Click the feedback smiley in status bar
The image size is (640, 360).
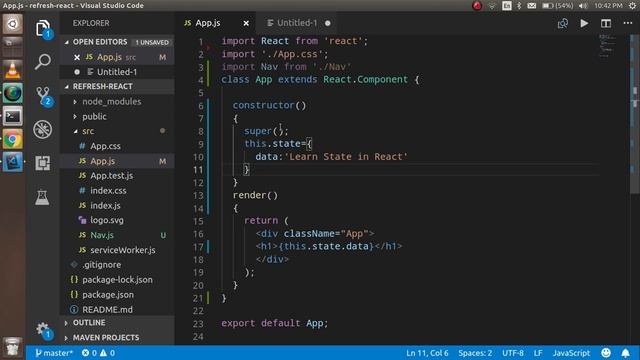606,353
